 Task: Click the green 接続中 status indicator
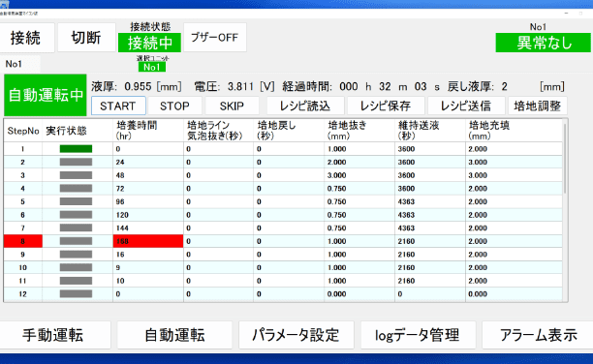(149, 43)
